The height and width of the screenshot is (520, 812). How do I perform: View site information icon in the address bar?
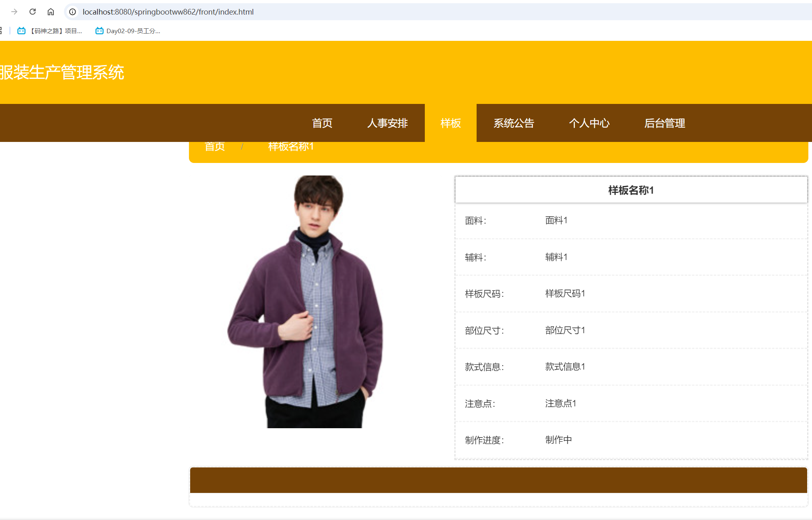[72, 12]
